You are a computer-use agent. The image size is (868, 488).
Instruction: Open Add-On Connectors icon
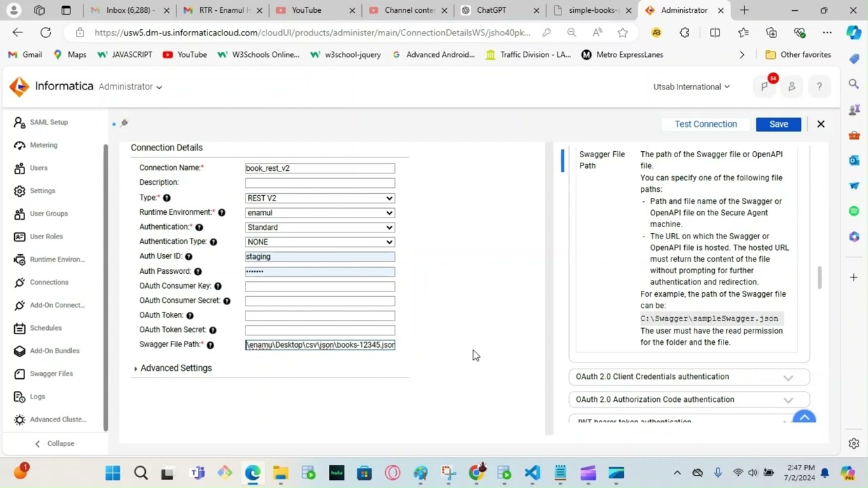[20, 305]
